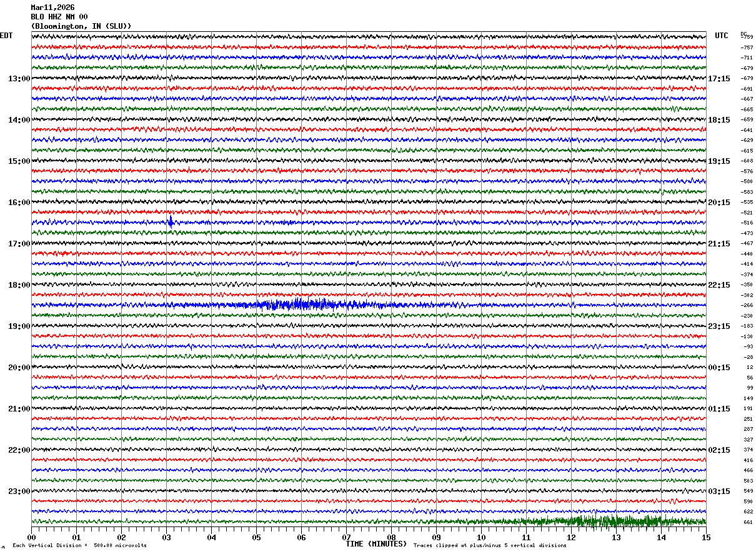Click the blue spike on the 16:30 trace
756x554 pixels.
tap(170, 221)
